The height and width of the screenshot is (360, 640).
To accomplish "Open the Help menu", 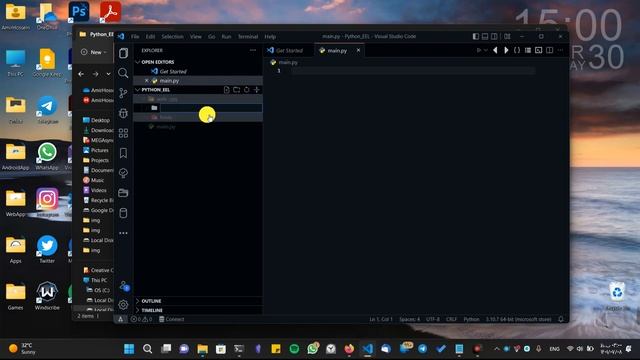I will coord(270,36).
